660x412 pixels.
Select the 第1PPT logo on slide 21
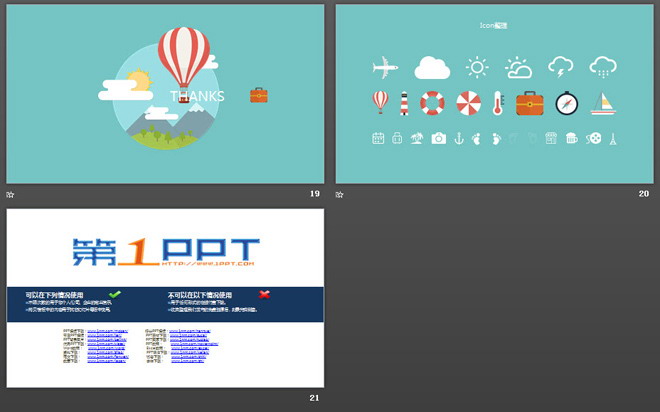click(166, 252)
